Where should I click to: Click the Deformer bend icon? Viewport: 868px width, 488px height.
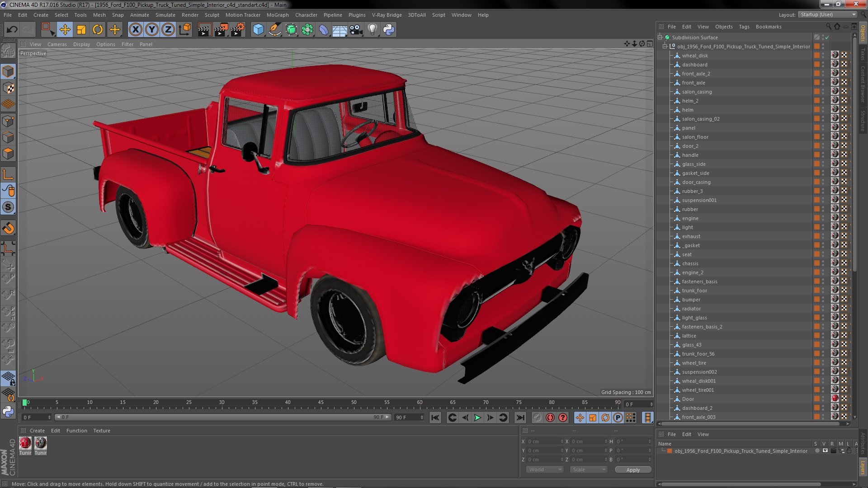pyautogui.click(x=324, y=30)
